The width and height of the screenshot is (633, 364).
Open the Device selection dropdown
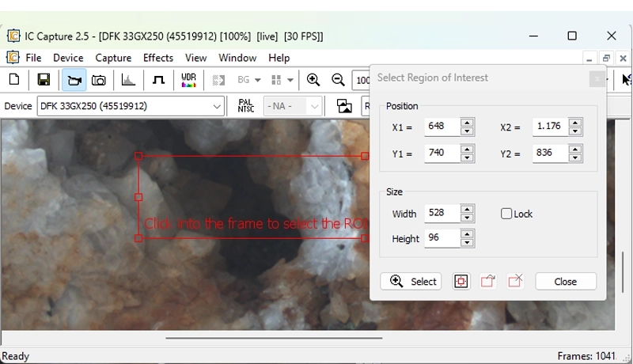click(217, 106)
